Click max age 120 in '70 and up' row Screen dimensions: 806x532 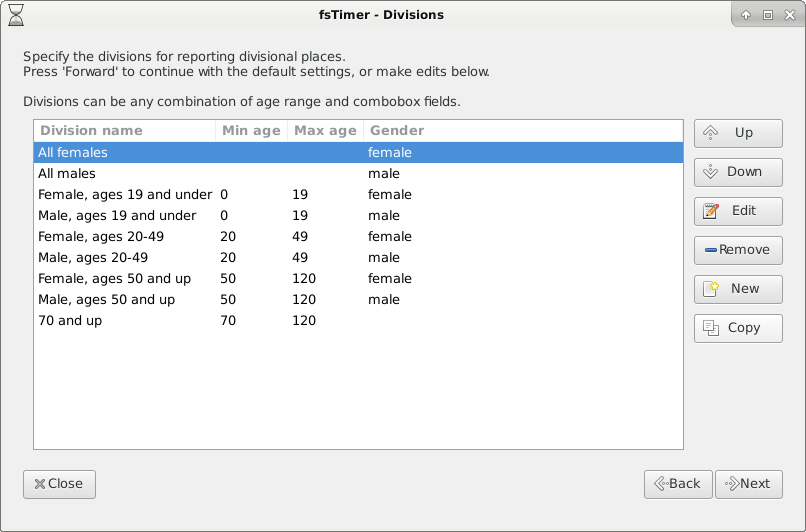tap(304, 321)
